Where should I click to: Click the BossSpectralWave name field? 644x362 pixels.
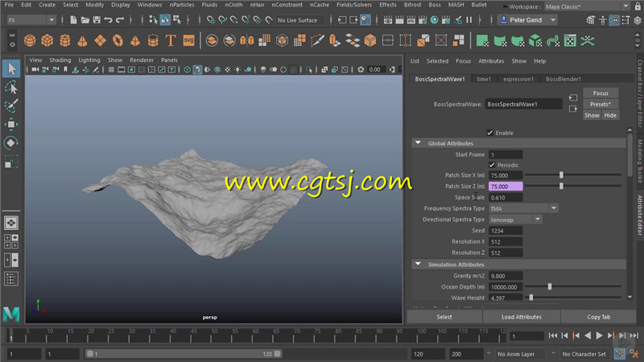(523, 105)
